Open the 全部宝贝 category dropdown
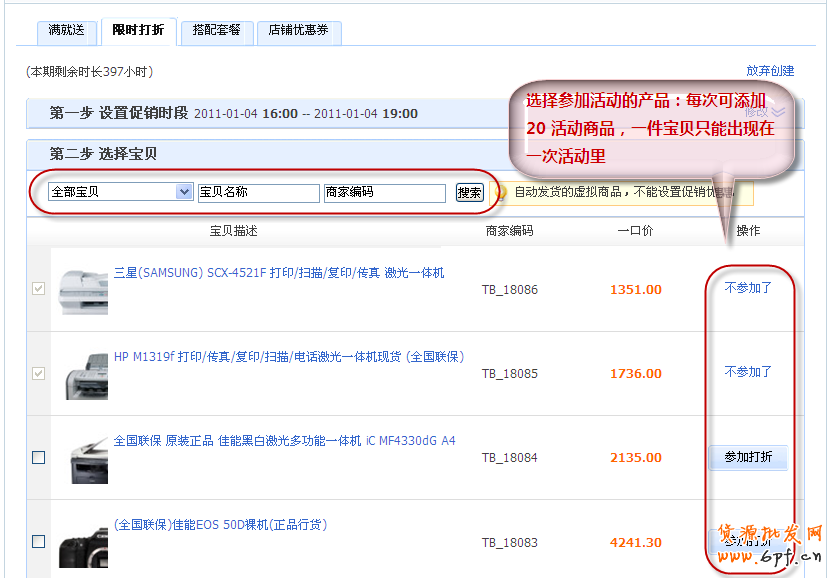 click(x=120, y=192)
